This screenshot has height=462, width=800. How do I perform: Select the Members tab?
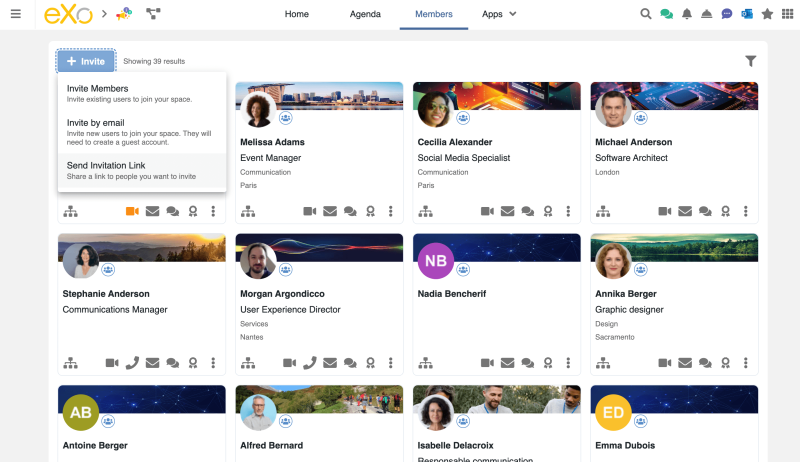point(434,14)
